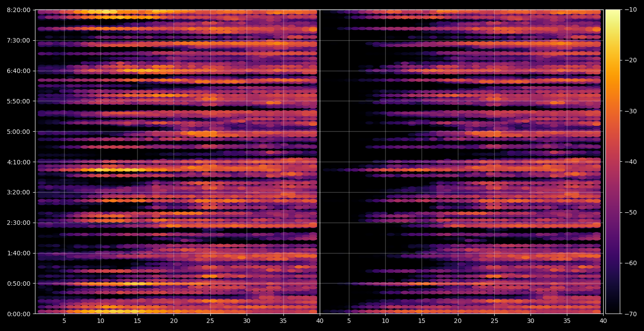The image size is (644, 331).
Task: Click x-axis tick 10 under right spectrogram
Action: tap(385, 321)
